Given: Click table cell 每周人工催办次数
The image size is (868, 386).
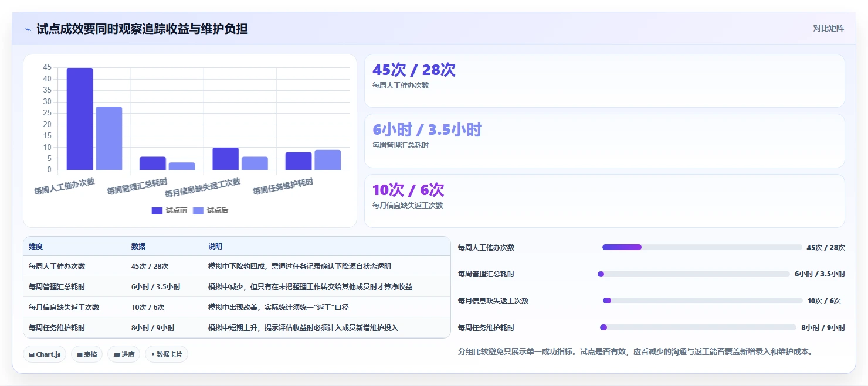Looking at the screenshot, I should pos(57,266).
